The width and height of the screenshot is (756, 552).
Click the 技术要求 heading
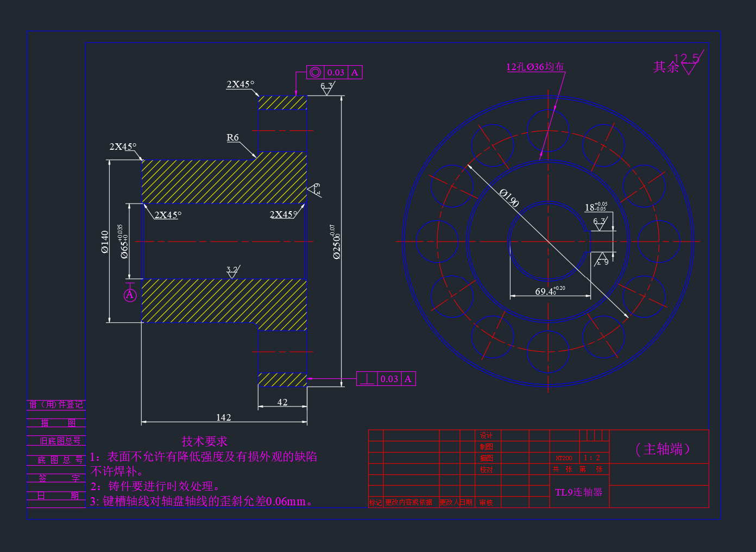tap(204, 441)
